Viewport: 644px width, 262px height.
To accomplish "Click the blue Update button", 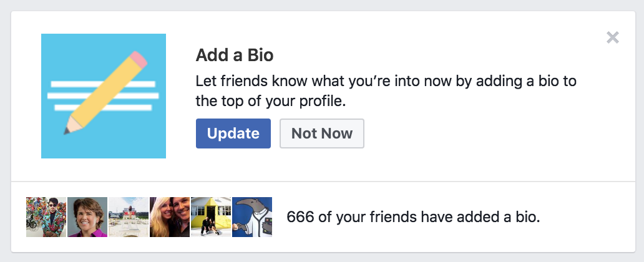I will [233, 133].
